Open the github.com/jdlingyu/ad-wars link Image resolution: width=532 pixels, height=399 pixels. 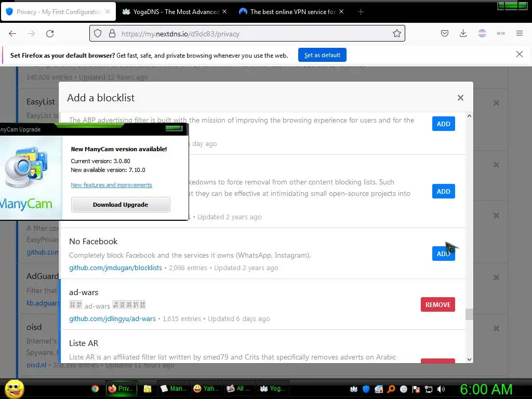tap(112, 318)
